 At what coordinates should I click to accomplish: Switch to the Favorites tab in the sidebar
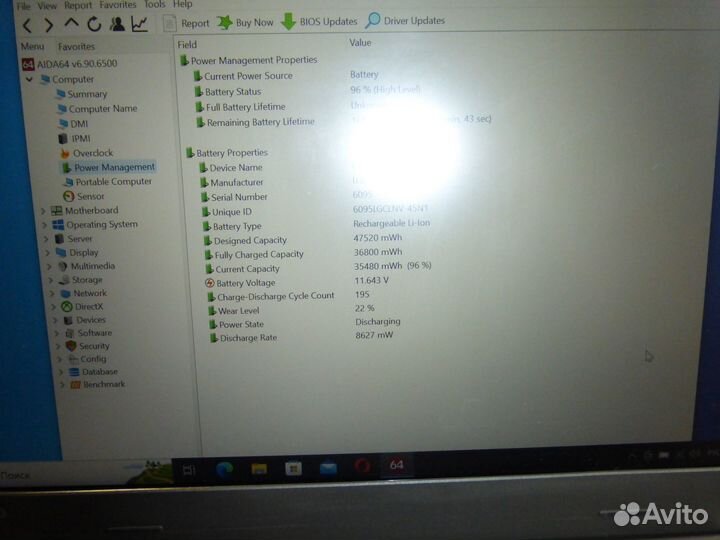click(76, 46)
